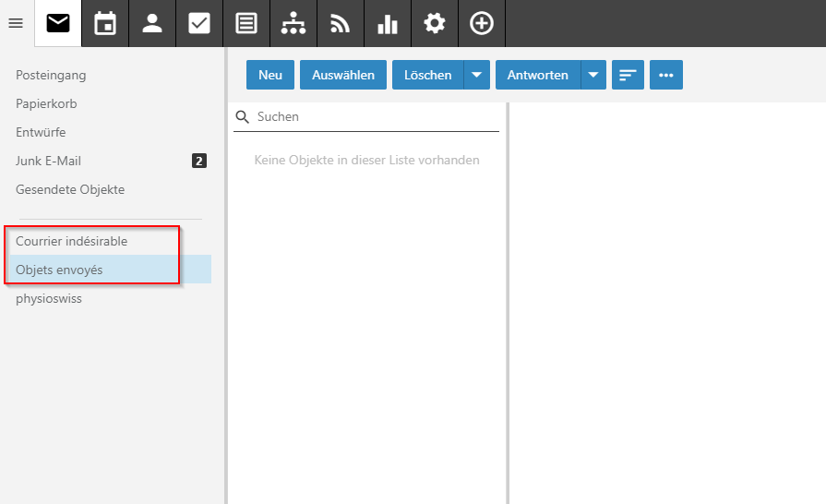826x504 pixels.
Task: Open the settings gear icon
Action: [435, 24]
